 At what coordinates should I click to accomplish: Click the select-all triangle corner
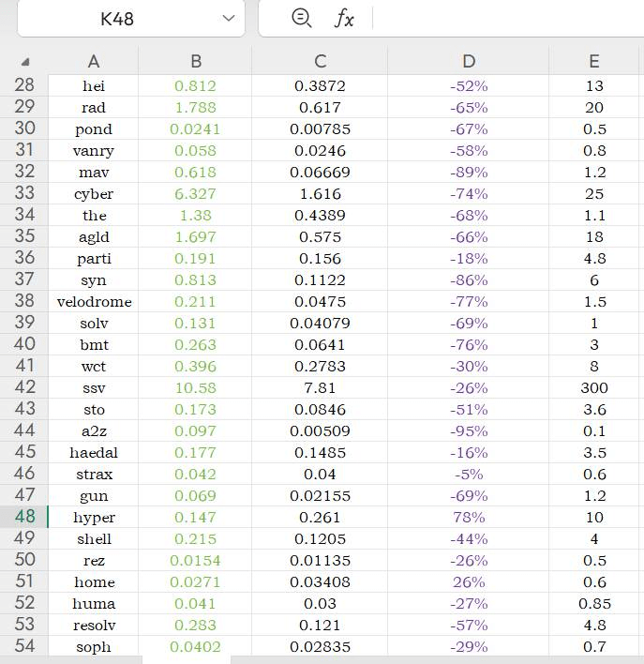click(25, 62)
